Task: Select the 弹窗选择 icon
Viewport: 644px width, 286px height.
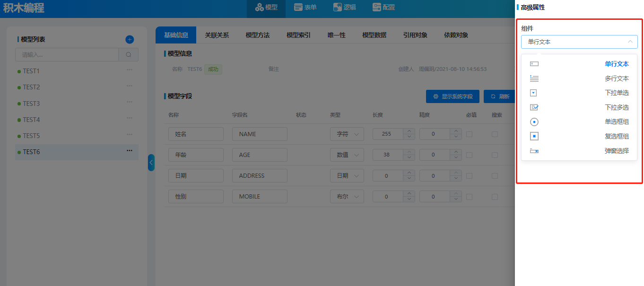Action: (x=534, y=151)
